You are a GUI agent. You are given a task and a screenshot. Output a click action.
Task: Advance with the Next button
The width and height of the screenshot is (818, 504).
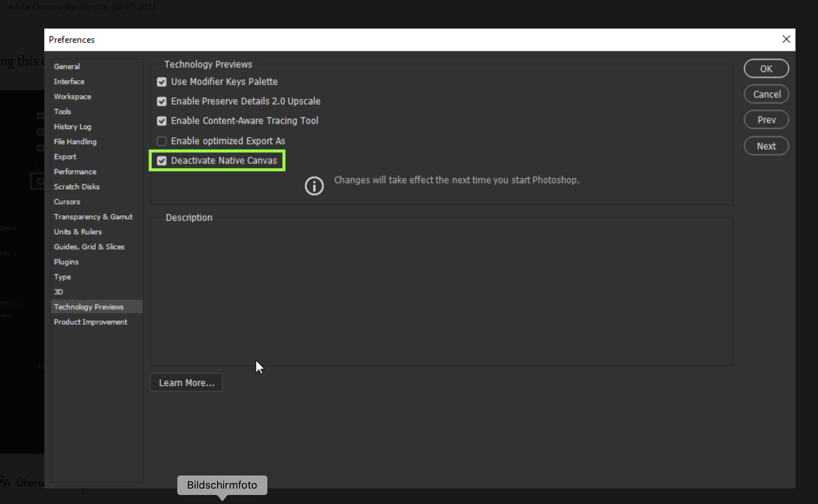click(766, 146)
